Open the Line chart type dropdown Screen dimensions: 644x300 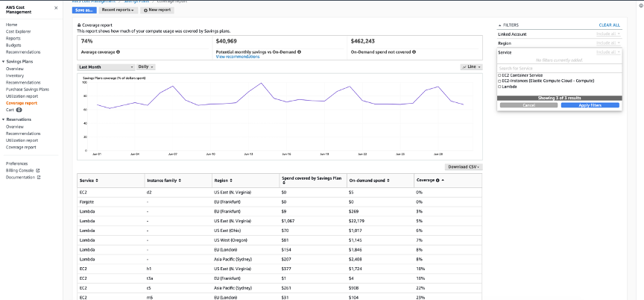click(471, 66)
